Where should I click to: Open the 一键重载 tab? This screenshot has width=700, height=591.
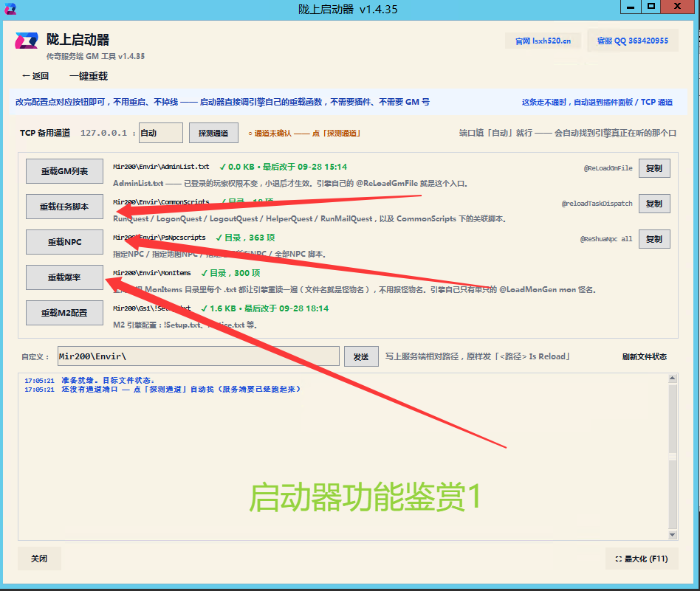click(89, 76)
